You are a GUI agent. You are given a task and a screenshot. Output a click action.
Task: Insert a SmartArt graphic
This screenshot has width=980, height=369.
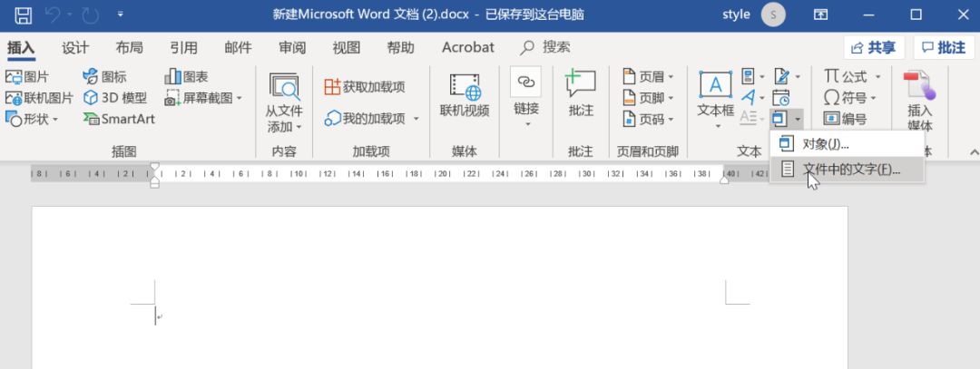(x=119, y=119)
